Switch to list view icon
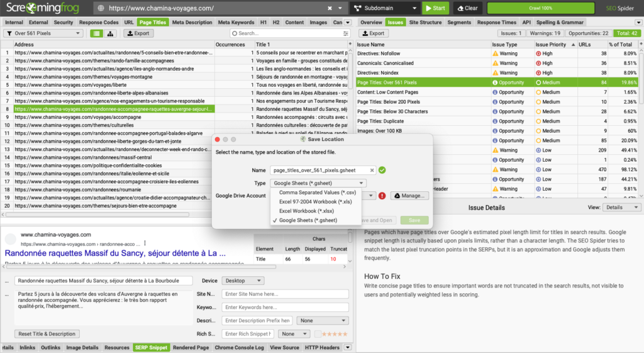644x353 pixels. [96, 34]
